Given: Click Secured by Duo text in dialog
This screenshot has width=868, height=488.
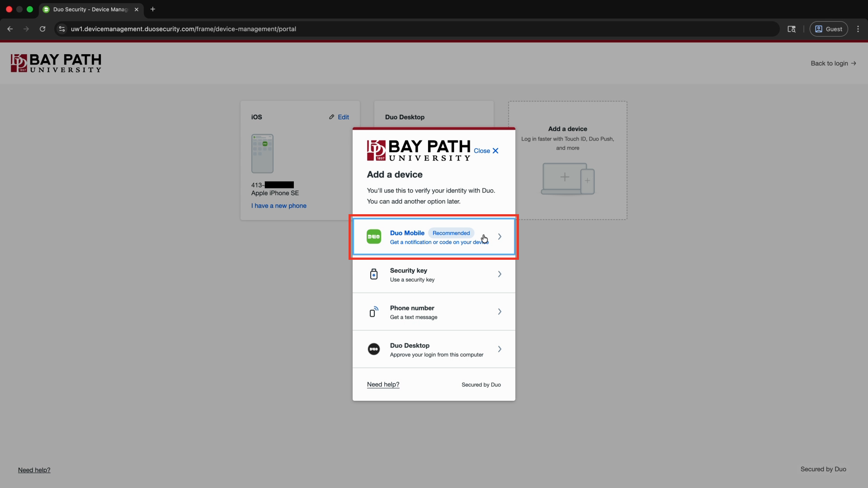Looking at the screenshot, I should pos(481,385).
